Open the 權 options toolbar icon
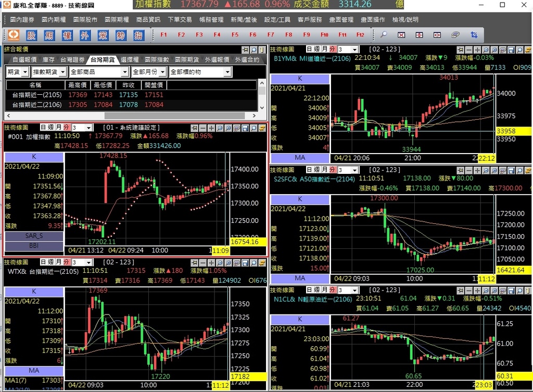 coord(67,35)
